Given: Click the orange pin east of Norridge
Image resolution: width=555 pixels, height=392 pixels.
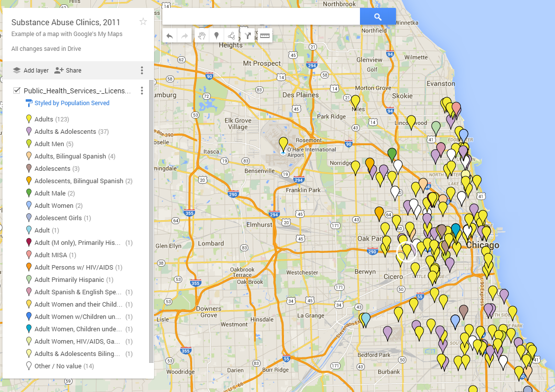Looking at the screenshot, I should pos(369,164).
